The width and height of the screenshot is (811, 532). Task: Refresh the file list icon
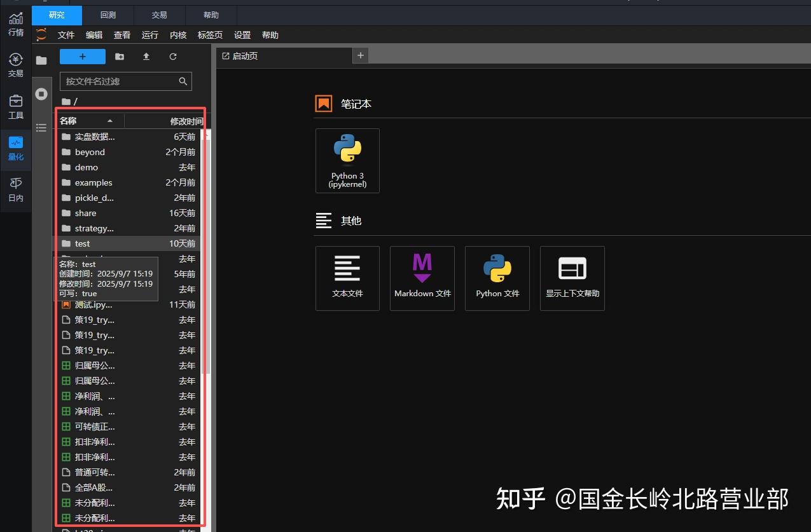point(173,57)
